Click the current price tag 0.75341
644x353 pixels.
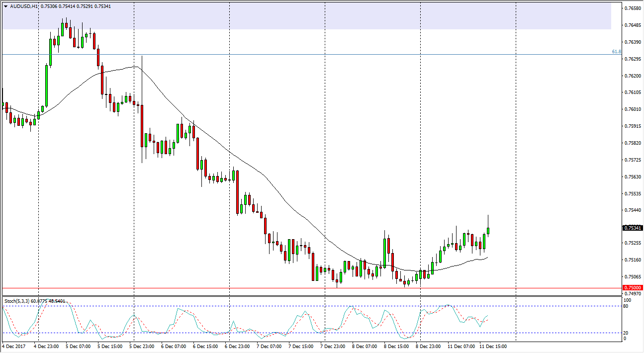pos(632,228)
